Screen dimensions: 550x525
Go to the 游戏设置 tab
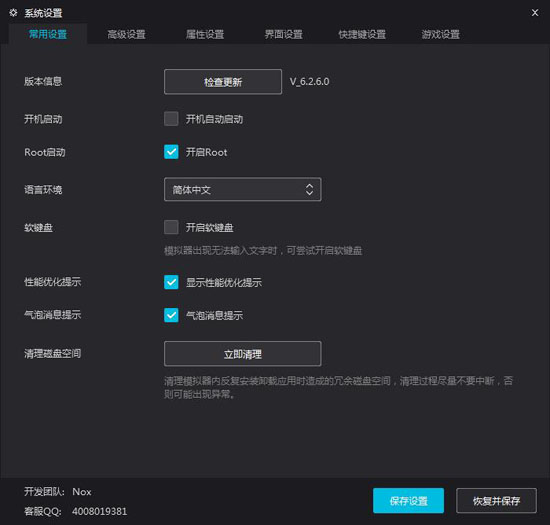[x=441, y=34]
